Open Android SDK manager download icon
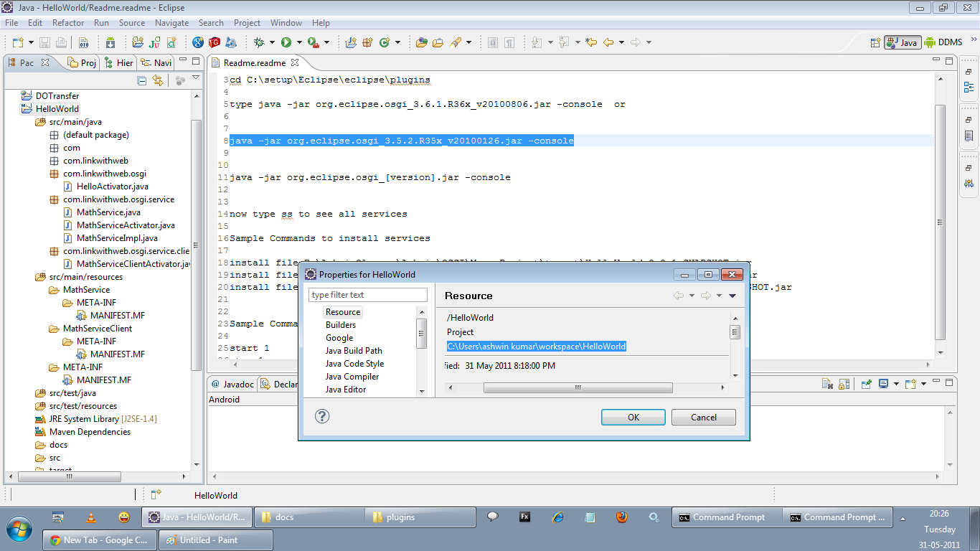The image size is (980, 551). pos(110,42)
